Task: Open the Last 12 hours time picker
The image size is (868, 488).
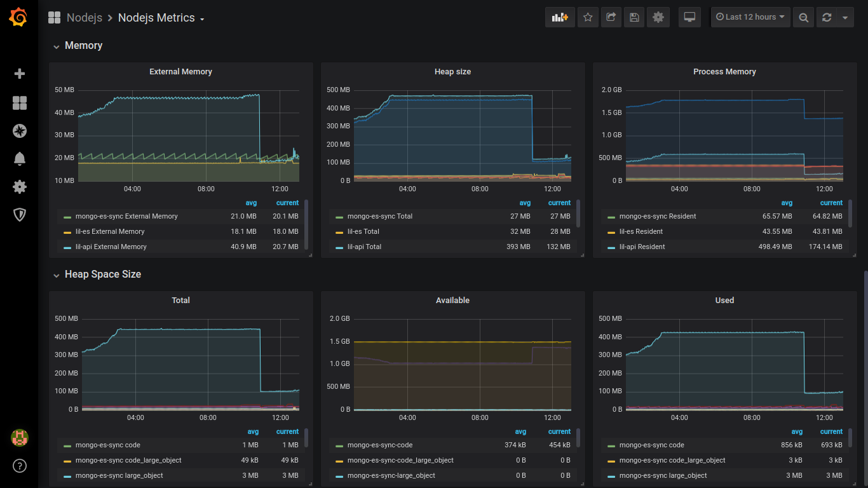Action: 750,17
